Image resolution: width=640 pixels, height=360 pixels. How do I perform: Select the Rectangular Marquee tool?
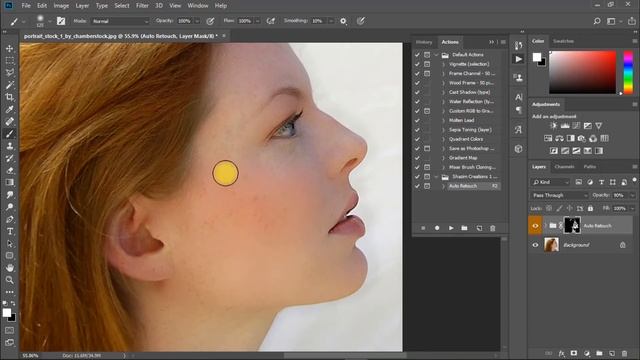[9, 60]
